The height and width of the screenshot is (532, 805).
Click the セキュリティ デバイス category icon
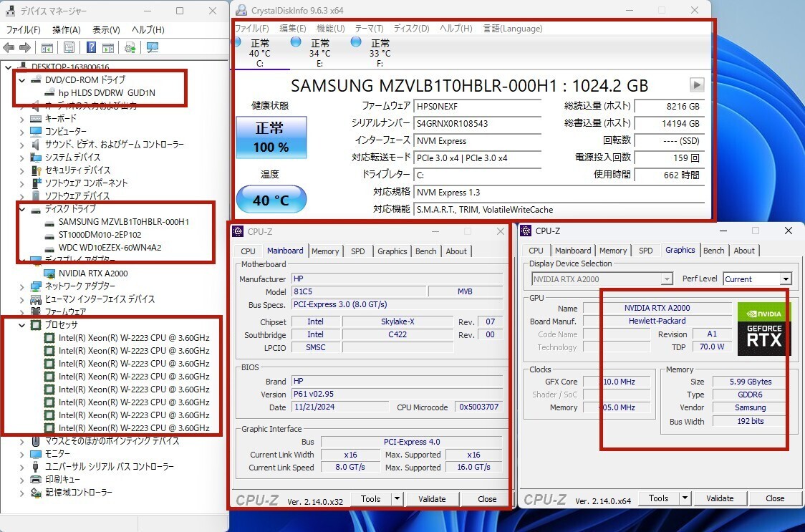[x=35, y=170]
